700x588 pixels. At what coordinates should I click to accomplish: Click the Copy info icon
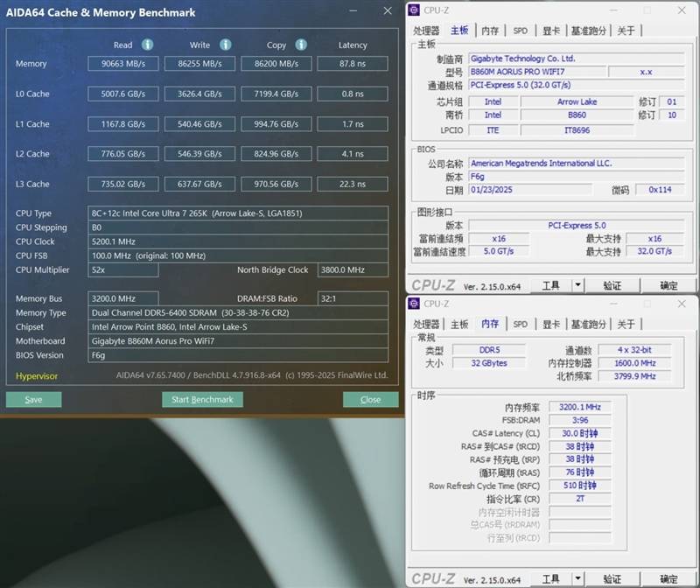point(301,45)
